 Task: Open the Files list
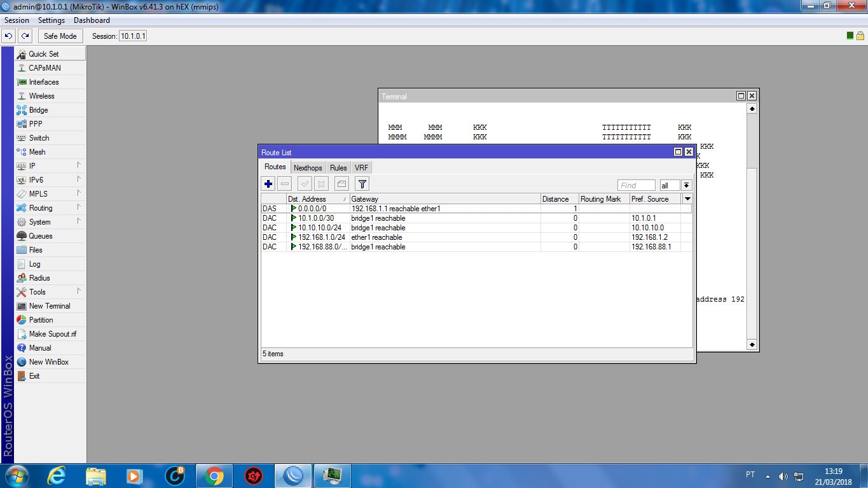point(50,250)
